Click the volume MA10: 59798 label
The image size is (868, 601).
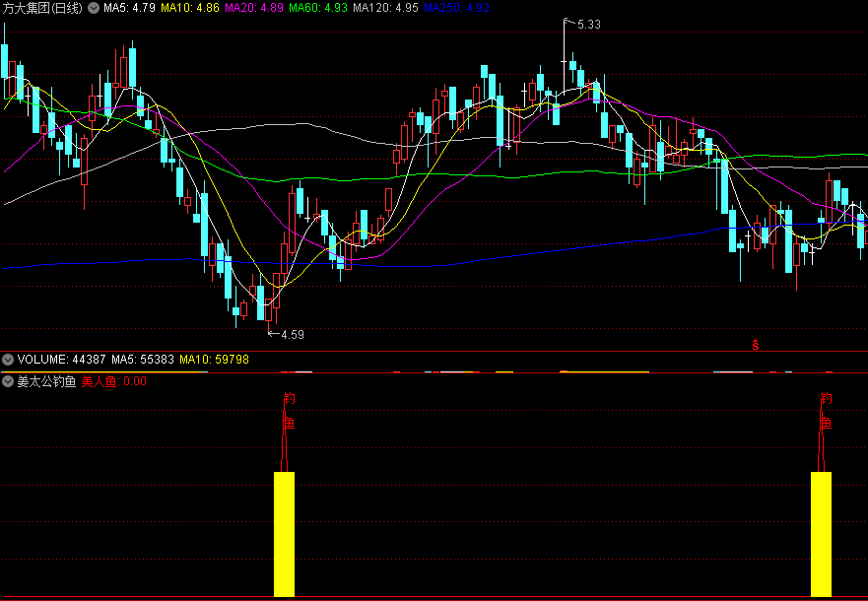(x=214, y=360)
